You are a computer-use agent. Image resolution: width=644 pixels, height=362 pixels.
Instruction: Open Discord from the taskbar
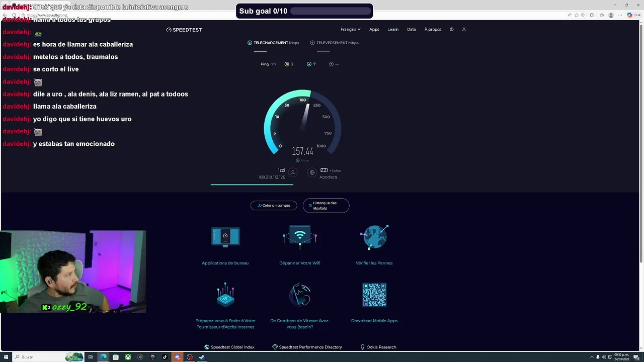(x=177, y=357)
